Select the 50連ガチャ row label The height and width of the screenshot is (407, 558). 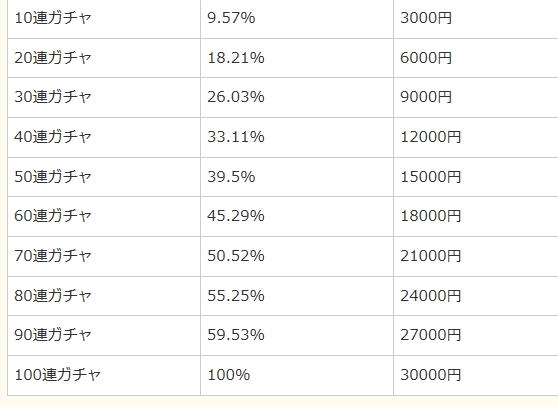click(x=53, y=176)
